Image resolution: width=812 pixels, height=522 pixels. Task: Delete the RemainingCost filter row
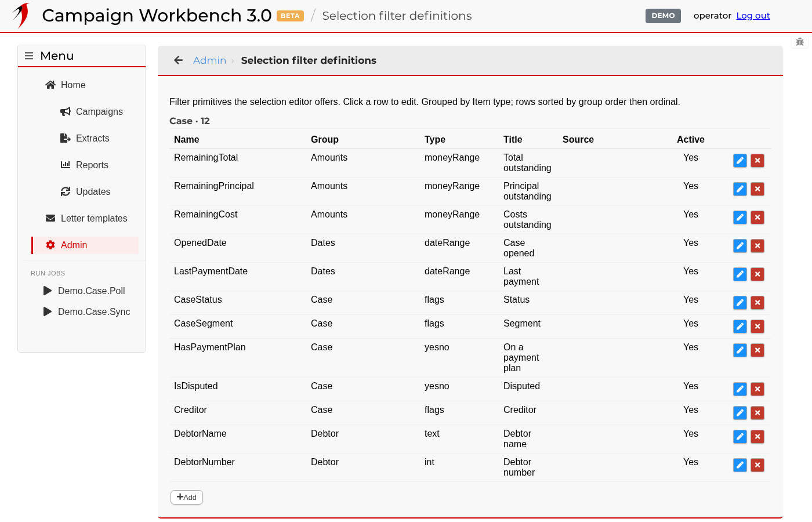click(757, 217)
